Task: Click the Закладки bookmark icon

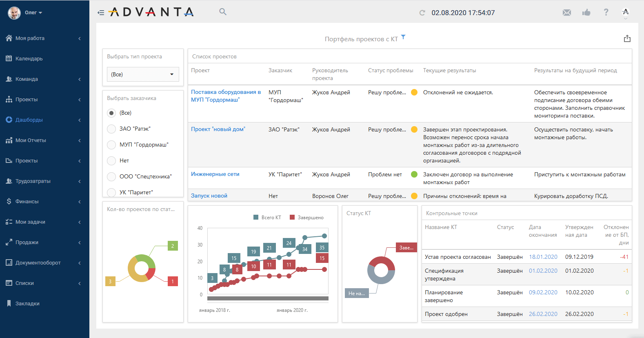Action: (x=9, y=303)
